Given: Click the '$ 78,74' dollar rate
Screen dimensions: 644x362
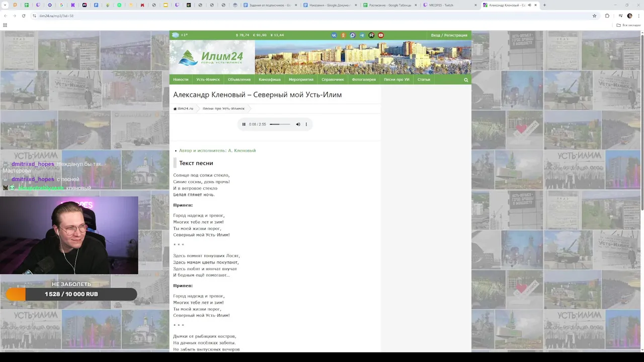Looking at the screenshot, I should [243, 35].
